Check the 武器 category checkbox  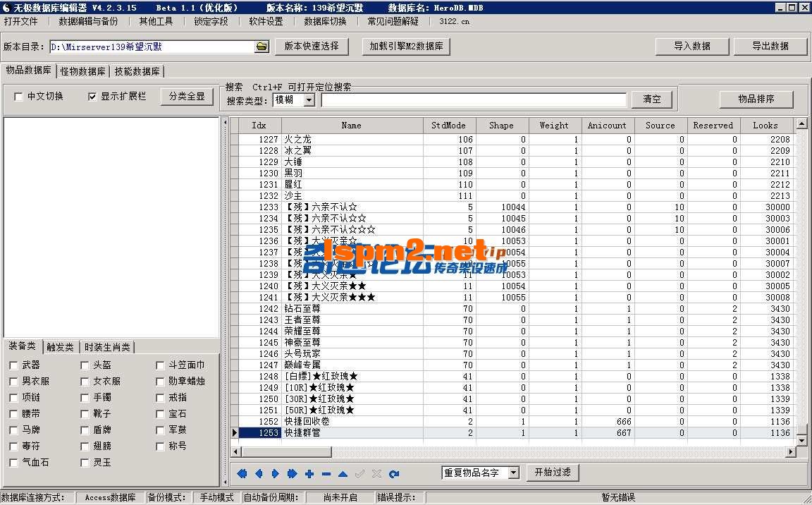(x=14, y=365)
